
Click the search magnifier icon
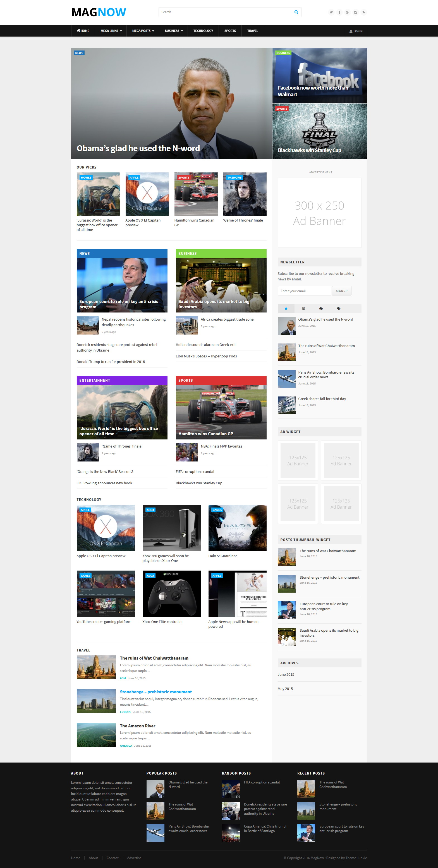[x=296, y=12]
